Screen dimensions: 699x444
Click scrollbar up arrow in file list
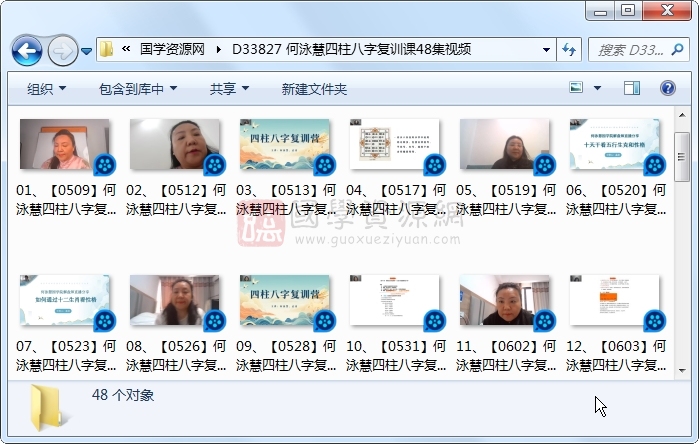click(682, 115)
